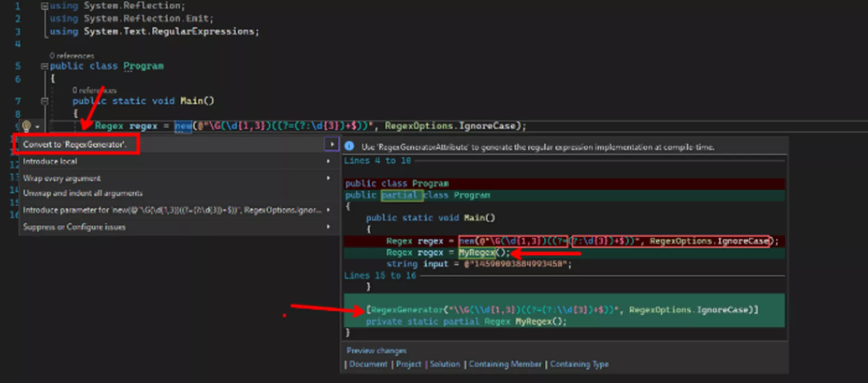This screenshot has height=383, width=868.
Task: Collapse the using directives block
Action: point(44,6)
